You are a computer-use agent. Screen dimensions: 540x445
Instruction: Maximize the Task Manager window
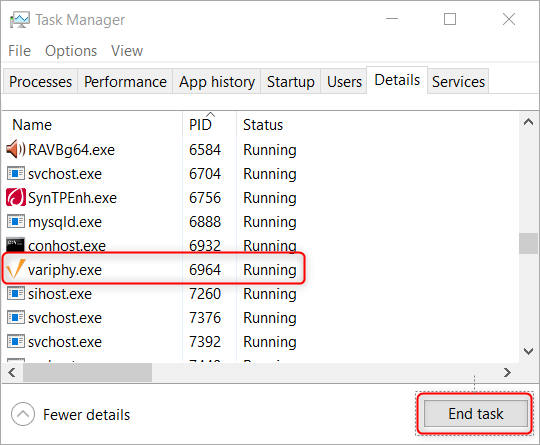click(x=450, y=19)
